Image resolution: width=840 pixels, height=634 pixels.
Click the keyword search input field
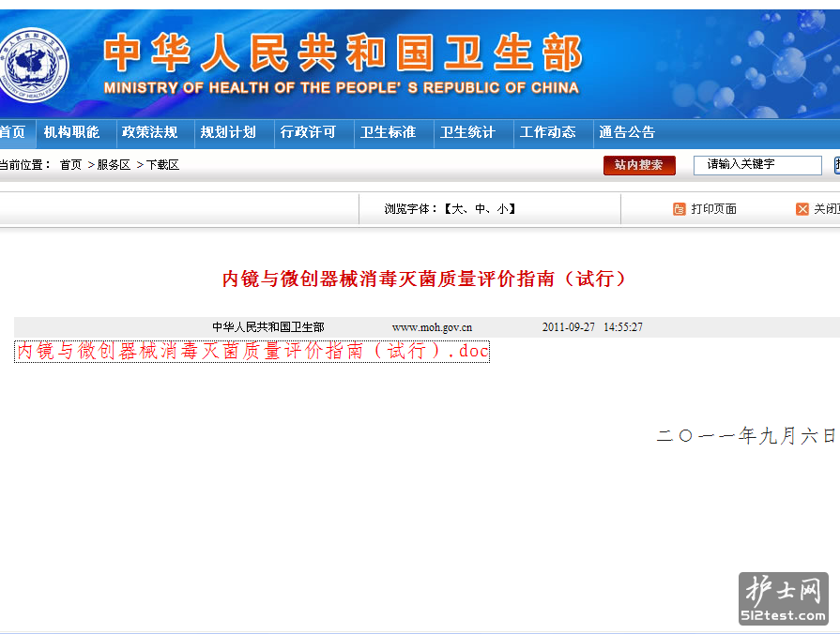point(757,165)
